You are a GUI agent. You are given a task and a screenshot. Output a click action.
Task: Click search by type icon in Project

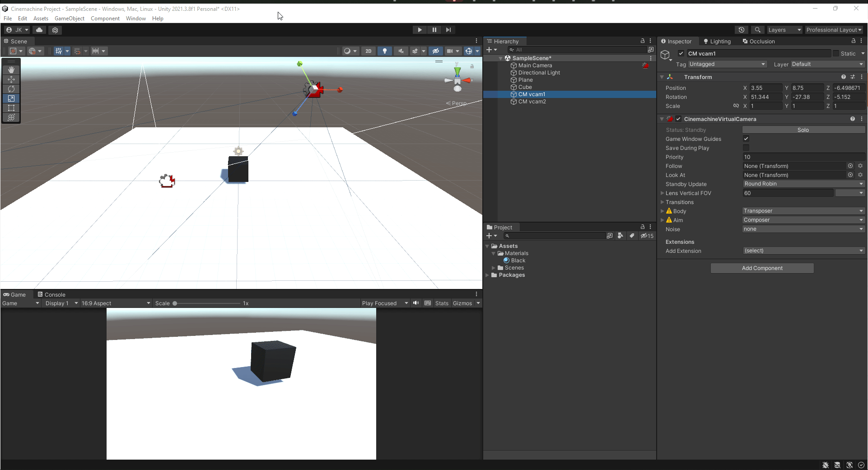[x=621, y=236]
